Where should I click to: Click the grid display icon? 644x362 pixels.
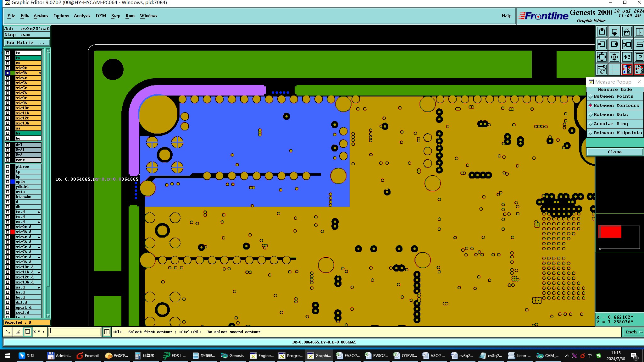(x=614, y=69)
